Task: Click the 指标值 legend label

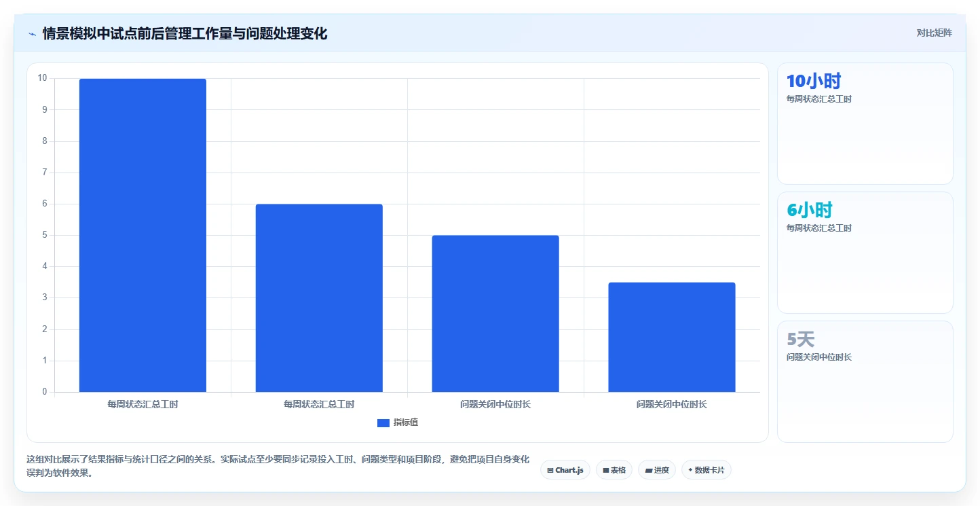Action: point(406,422)
